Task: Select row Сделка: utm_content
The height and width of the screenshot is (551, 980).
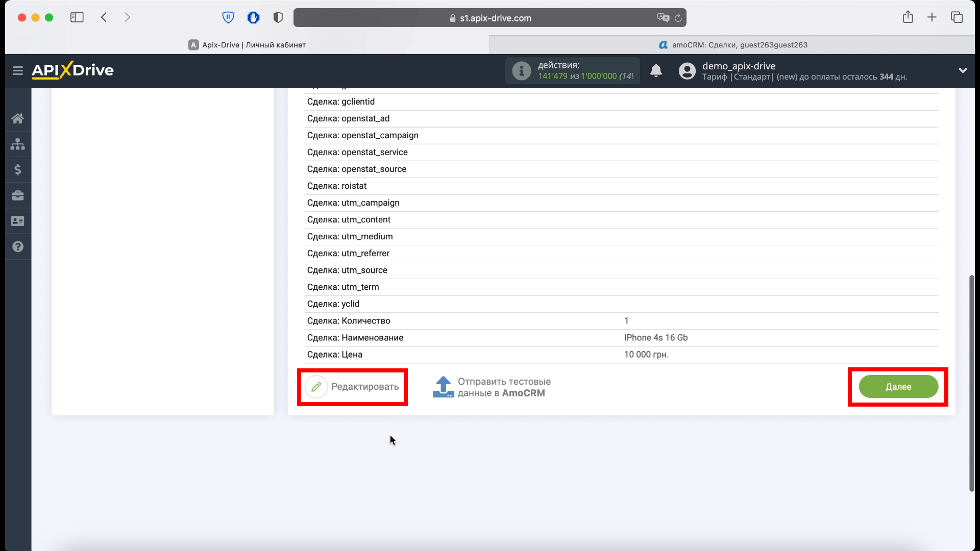Action: point(621,219)
